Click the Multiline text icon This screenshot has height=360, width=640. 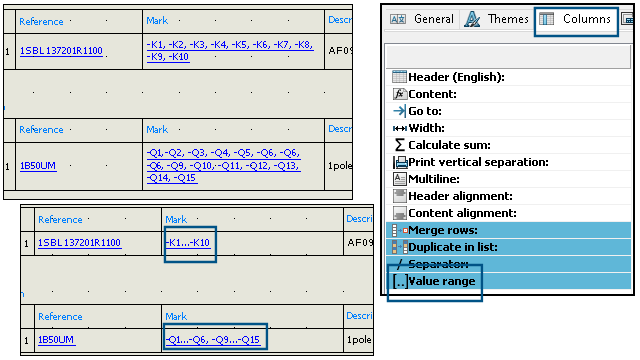[400, 179]
